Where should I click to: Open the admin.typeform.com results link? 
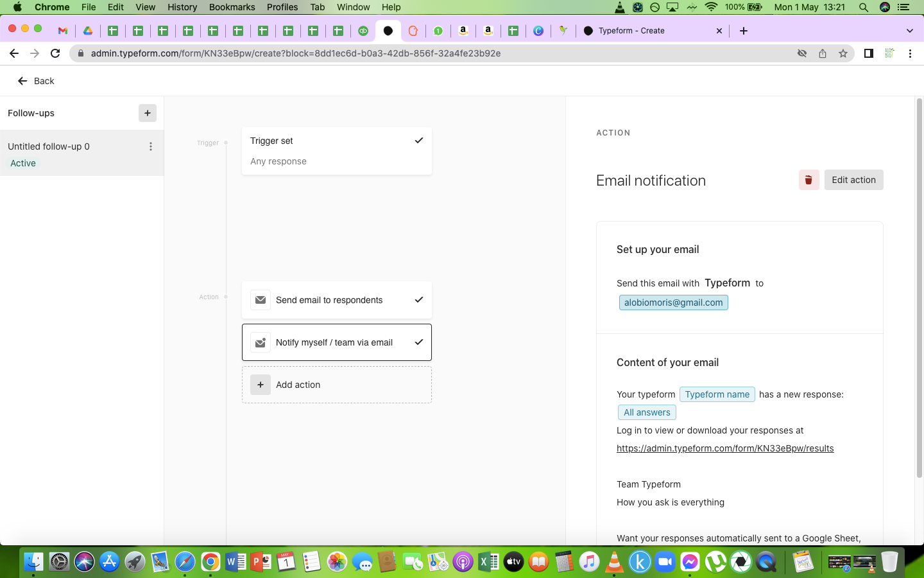tap(725, 448)
